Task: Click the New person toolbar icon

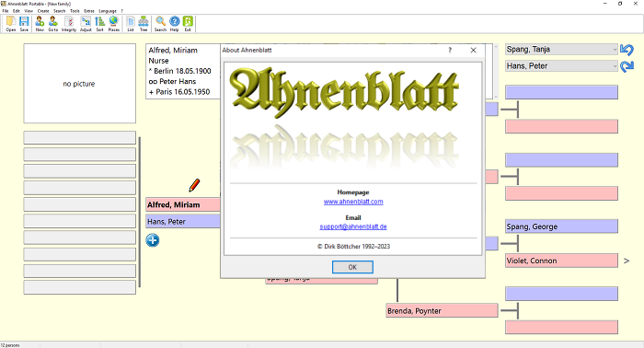Action: tap(40, 23)
